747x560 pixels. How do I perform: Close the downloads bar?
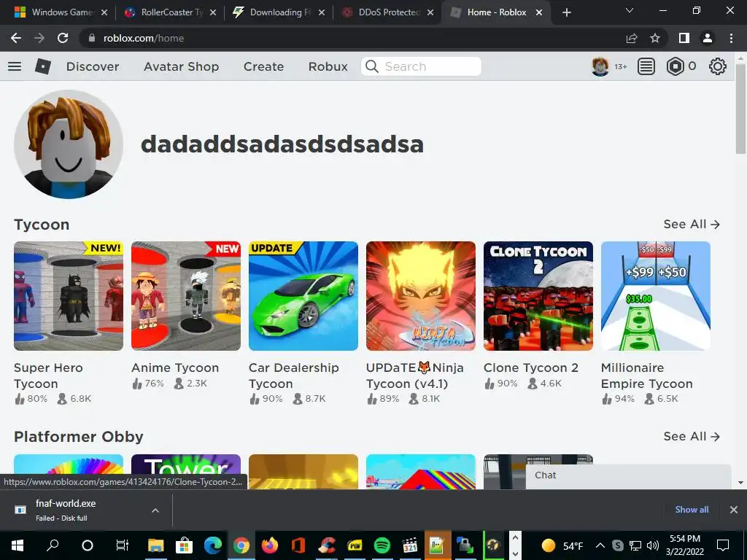tap(734, 510)
